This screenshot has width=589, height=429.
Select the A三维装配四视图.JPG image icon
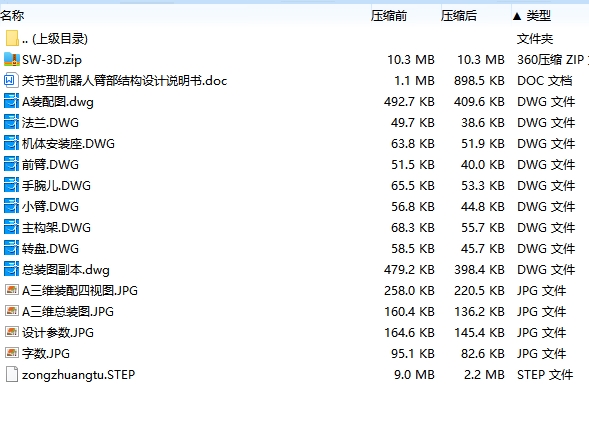(x=12, y=290)
